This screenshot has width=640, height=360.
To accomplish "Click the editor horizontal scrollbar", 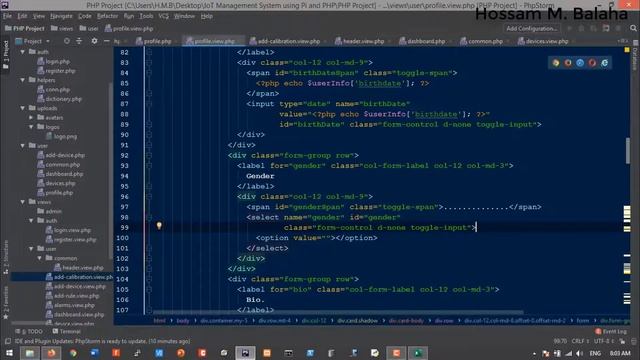I will (339, 313).
